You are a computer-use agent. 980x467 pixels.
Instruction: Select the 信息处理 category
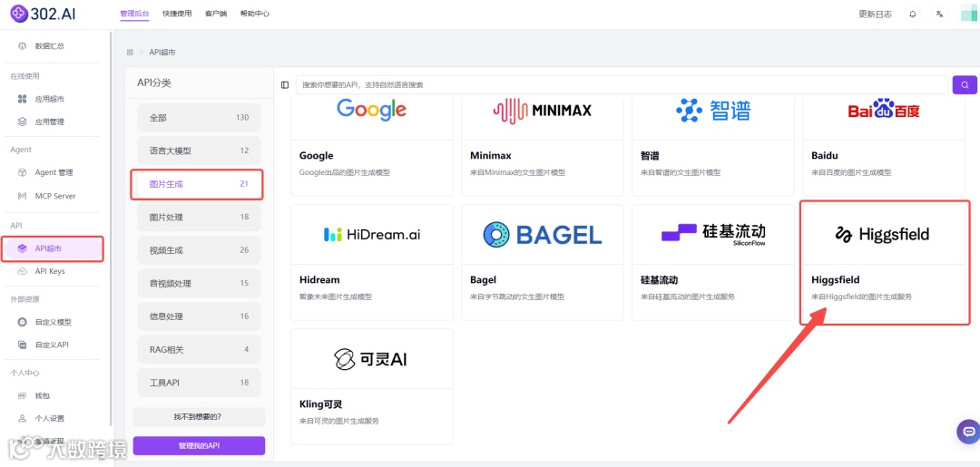[x=199, y=316]
